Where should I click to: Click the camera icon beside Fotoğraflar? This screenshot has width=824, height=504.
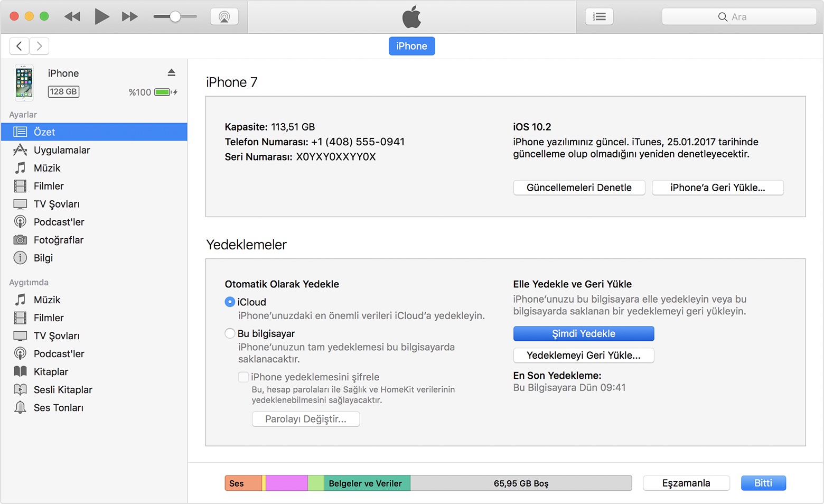click(20, 240)
